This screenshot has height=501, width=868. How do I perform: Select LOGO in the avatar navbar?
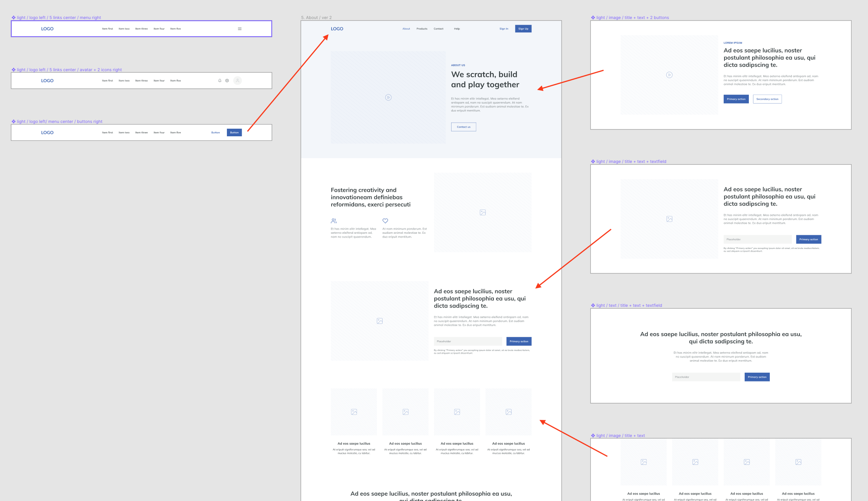pos(47,80)
